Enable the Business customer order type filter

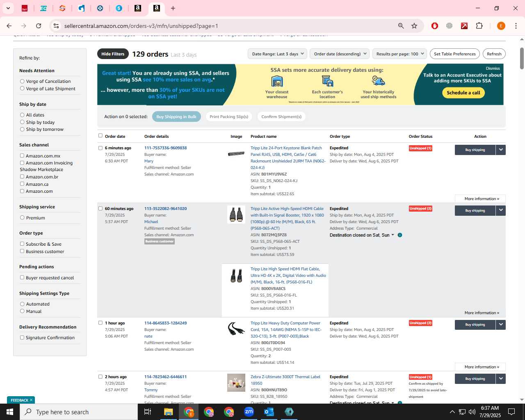click(x=22, y=251)
